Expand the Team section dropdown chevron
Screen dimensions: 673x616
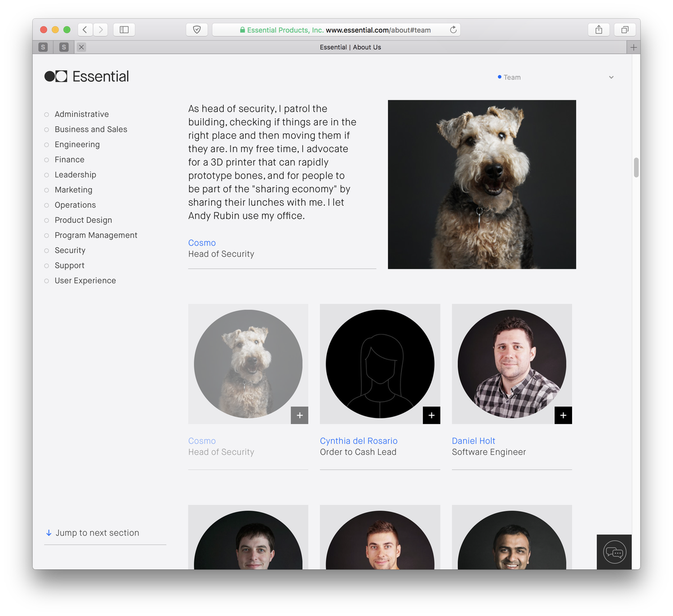point(611,77)
